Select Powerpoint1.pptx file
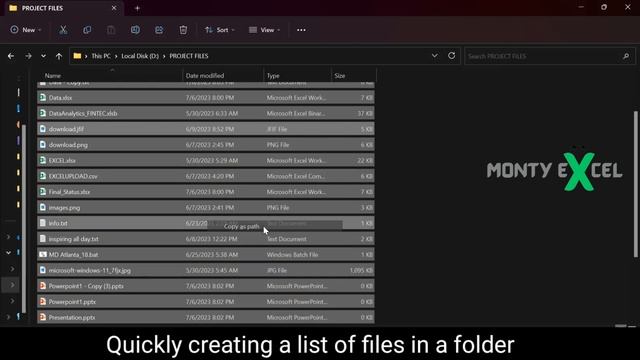This screenshot has height=360, width=640. coord(206,302)
